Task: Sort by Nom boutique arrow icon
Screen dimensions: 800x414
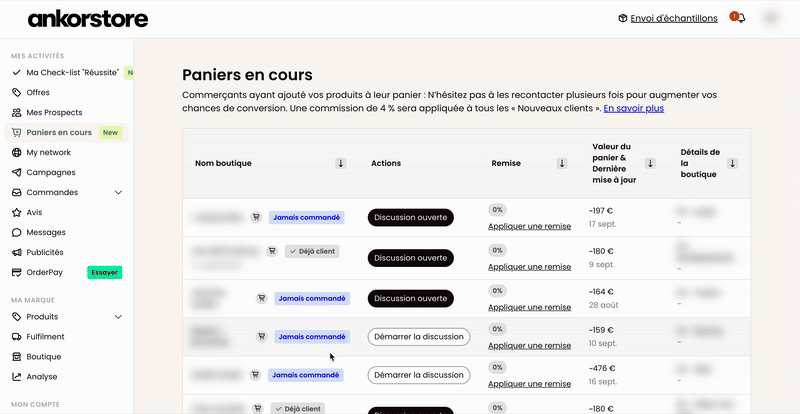Action: [x=341, y=163]
